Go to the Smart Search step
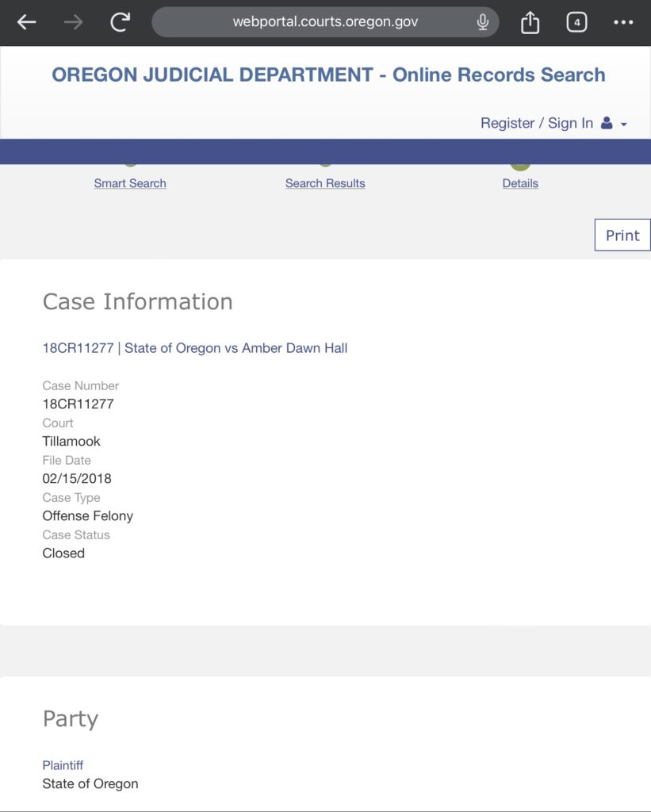This screenshot has height=812, width=651. [x=130, y=183]
